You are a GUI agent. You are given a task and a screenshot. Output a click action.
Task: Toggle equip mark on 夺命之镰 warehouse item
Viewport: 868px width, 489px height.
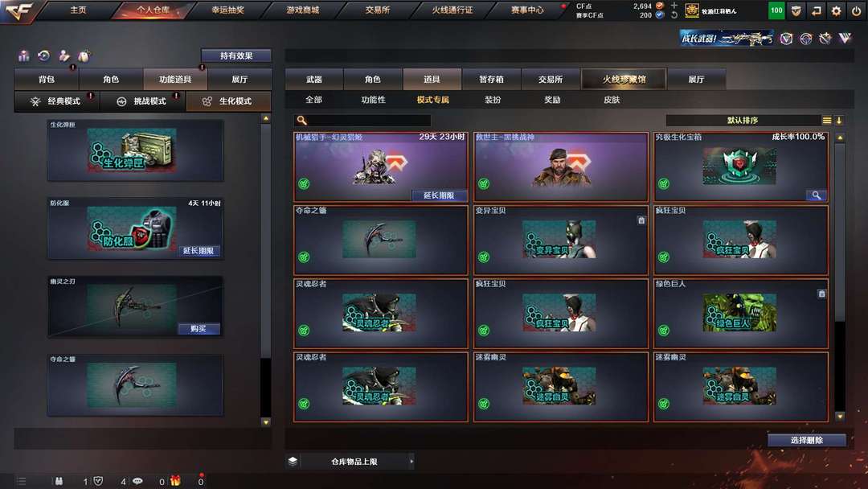(304, 257)
